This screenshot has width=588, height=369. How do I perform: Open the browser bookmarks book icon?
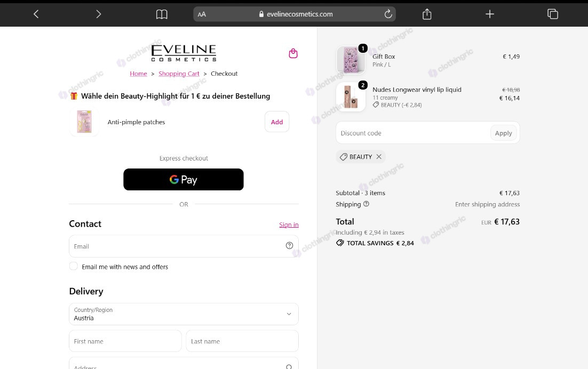(x=162, y=14)
